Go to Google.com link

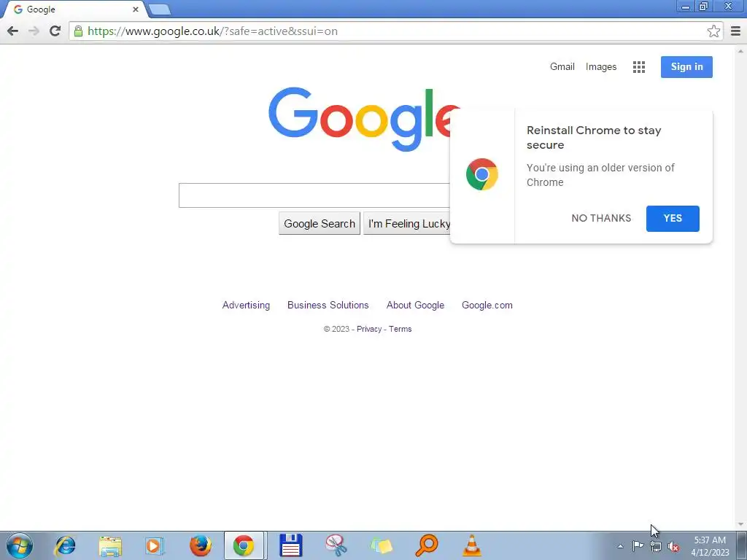coord(487,306)
